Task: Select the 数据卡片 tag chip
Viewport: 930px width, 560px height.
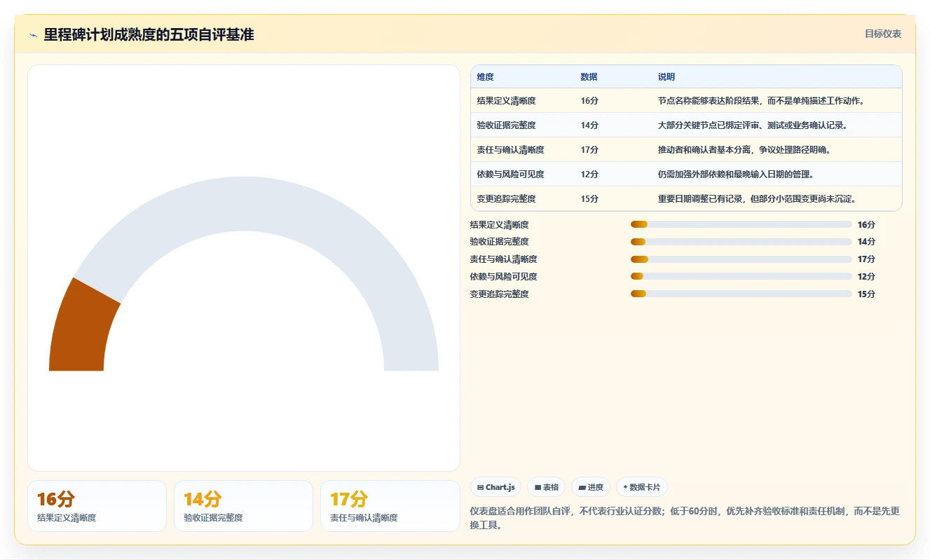Action: pyautogui.click(x=642, y=487)
